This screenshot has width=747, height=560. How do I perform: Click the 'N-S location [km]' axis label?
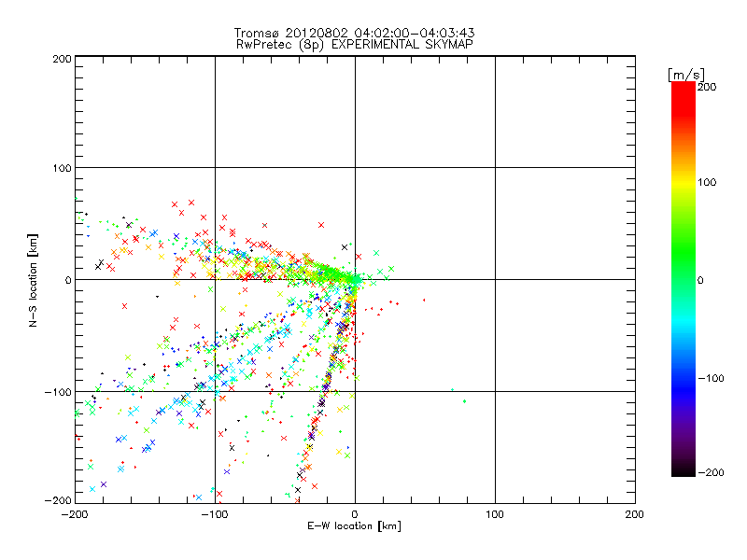33,280
